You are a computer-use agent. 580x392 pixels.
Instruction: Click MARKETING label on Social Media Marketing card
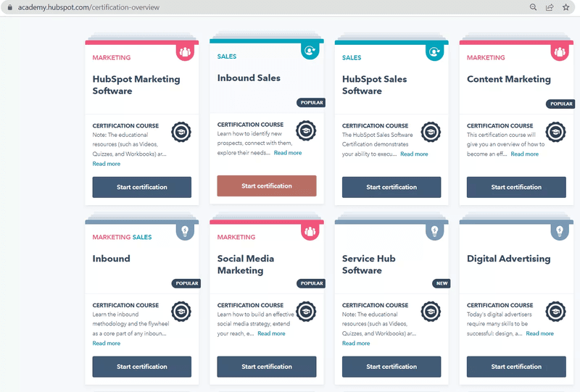(236, 237)
